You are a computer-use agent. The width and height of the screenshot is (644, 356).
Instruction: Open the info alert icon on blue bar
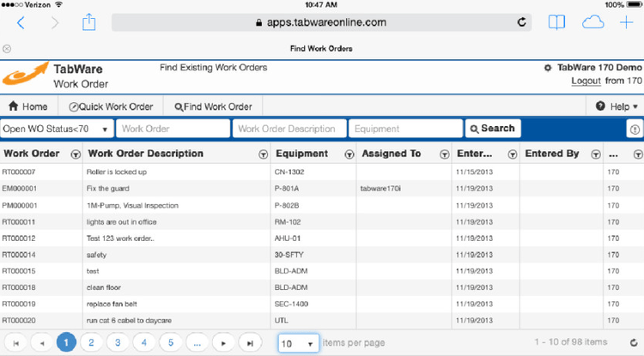[x=635, y=130]
